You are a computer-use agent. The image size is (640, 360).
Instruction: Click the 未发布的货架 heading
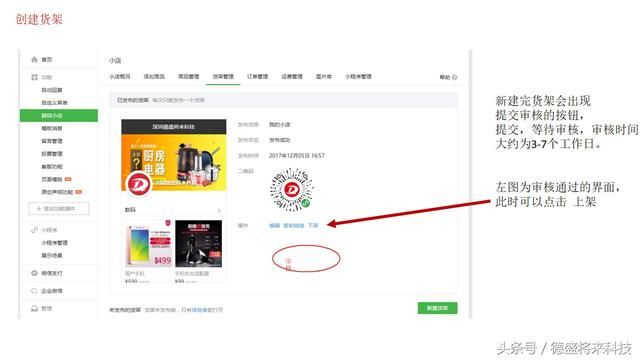tap(125, 310)
